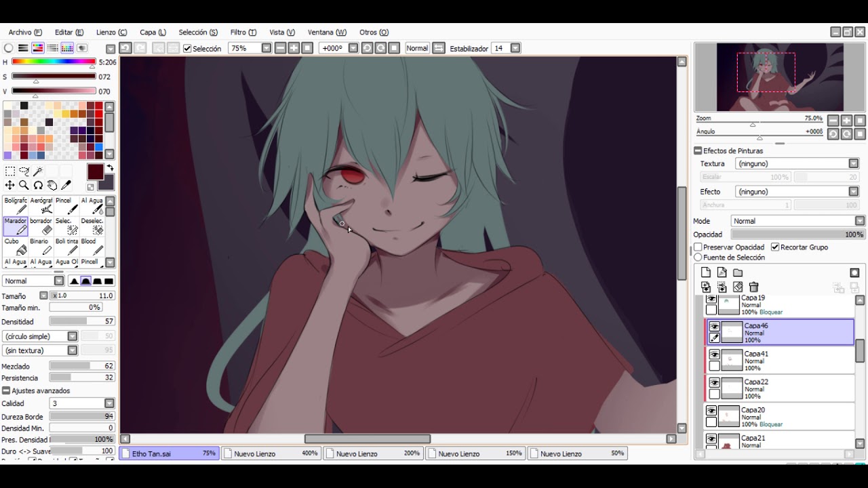
Task: Create a new layer in layer panel
Action: coord(706,272)
